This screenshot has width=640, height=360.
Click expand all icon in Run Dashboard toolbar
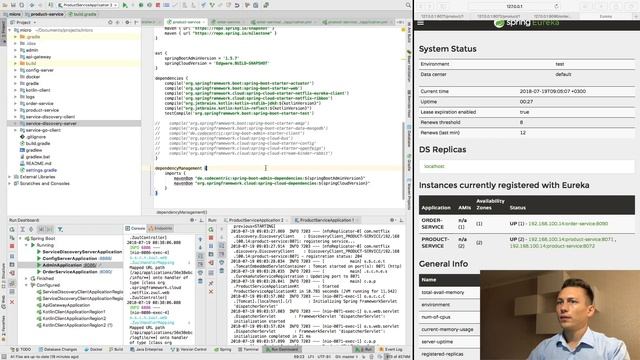click(x=22, y=230)
